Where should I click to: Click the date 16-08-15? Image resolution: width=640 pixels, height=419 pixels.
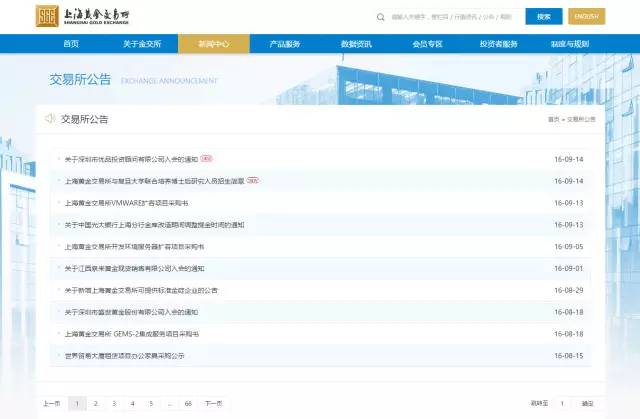[569, 356]
